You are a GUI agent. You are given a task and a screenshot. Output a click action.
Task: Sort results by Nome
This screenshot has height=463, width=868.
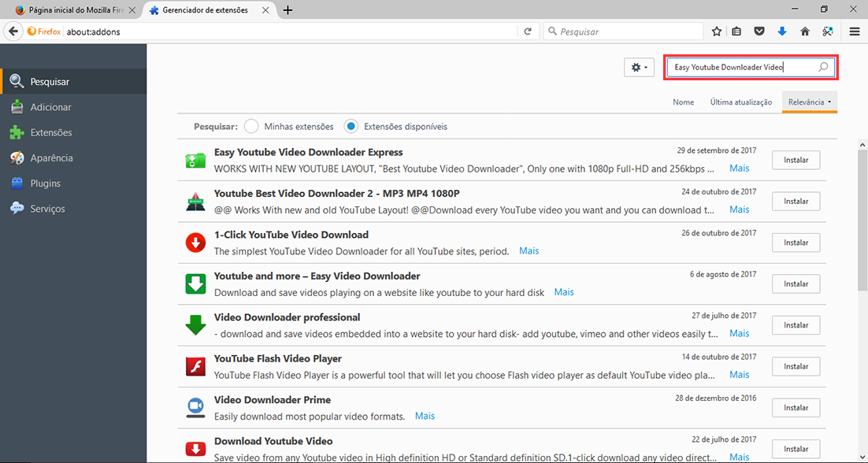click(x=683, y=102)
